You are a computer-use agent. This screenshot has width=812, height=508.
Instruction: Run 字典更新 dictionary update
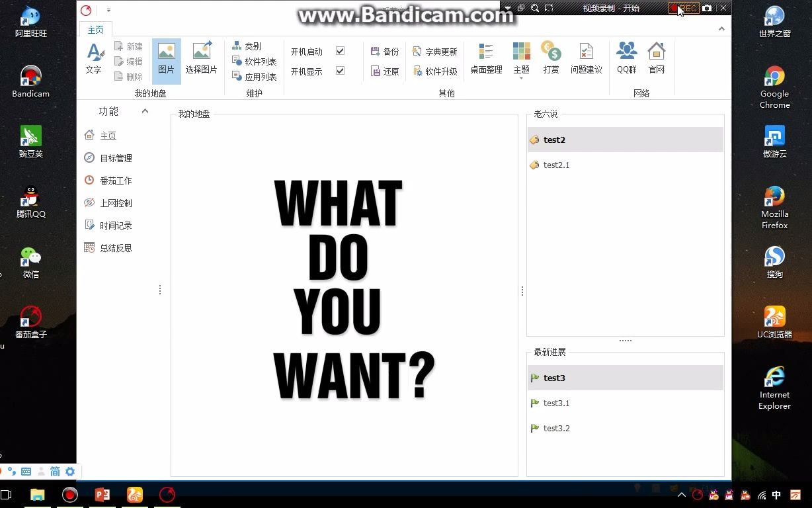435,52
